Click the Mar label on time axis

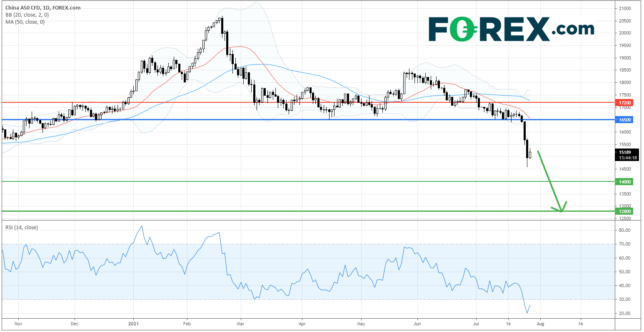pyautogui.click(x=240, y=323)
